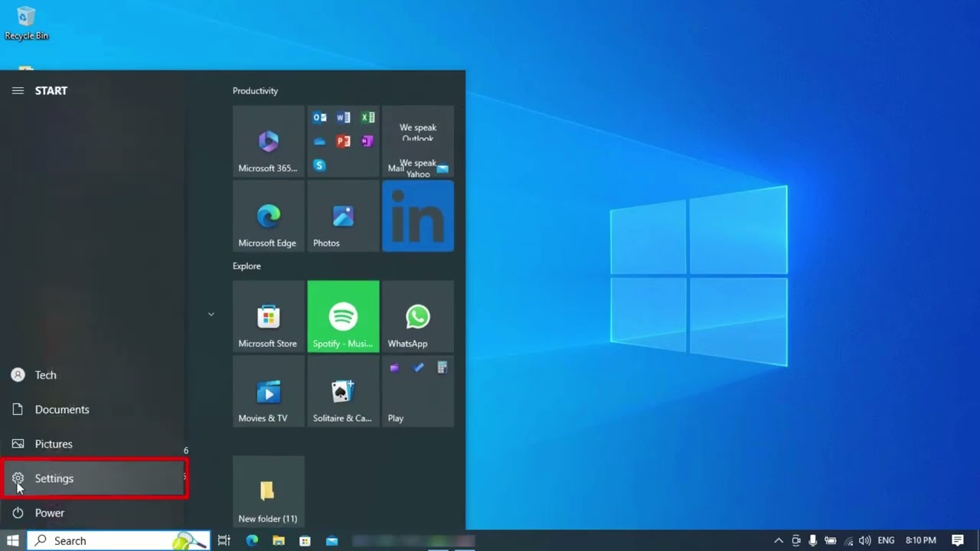Screen dimensions: 980x551
Task: Expand the START hamburger menu
Action: [x=18, y=90]
